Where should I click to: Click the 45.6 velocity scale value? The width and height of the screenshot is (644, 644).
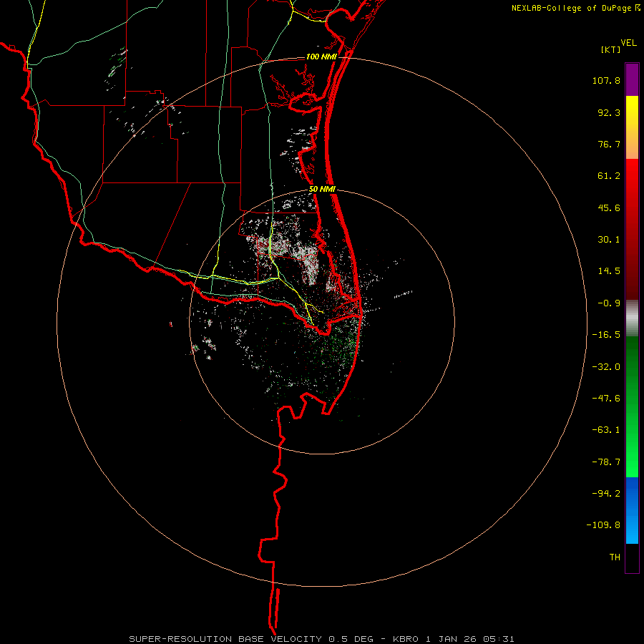(609, 208)
